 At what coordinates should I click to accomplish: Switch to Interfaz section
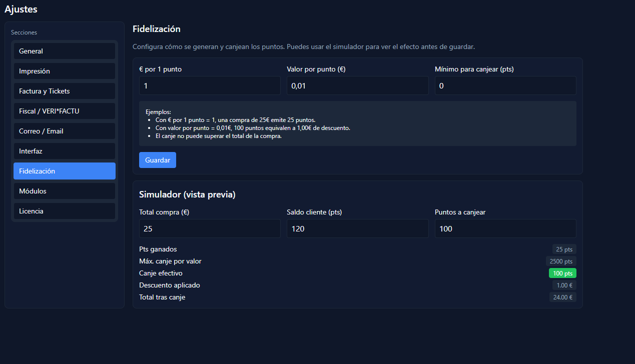(x=64, y=151)
